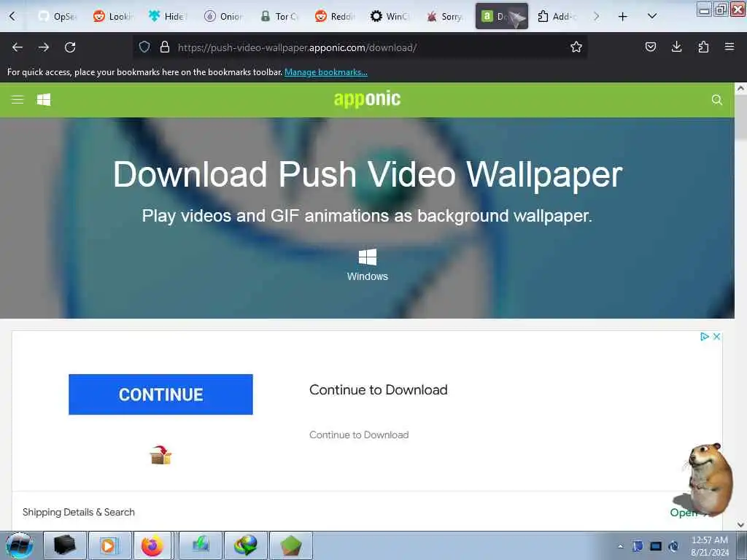Click the Windows logo in apponic header
This screenshot has width=747, height=560.
pos(44,99)
